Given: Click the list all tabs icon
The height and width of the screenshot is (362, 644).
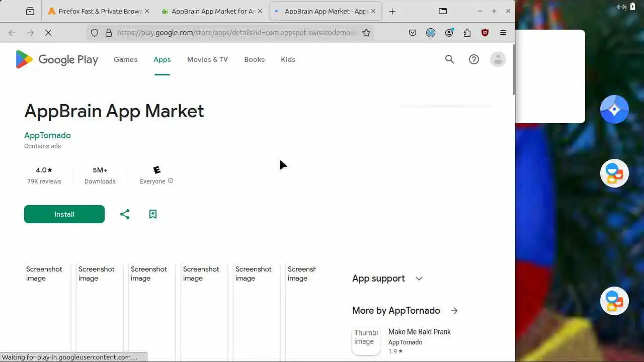Looking at the screenshot, I should click(443, 11).
